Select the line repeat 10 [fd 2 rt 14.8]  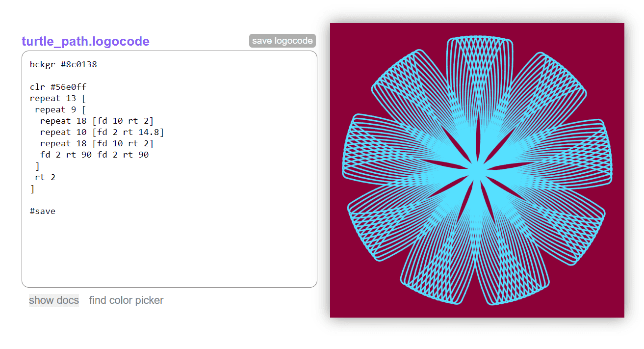tap(102, 132)
